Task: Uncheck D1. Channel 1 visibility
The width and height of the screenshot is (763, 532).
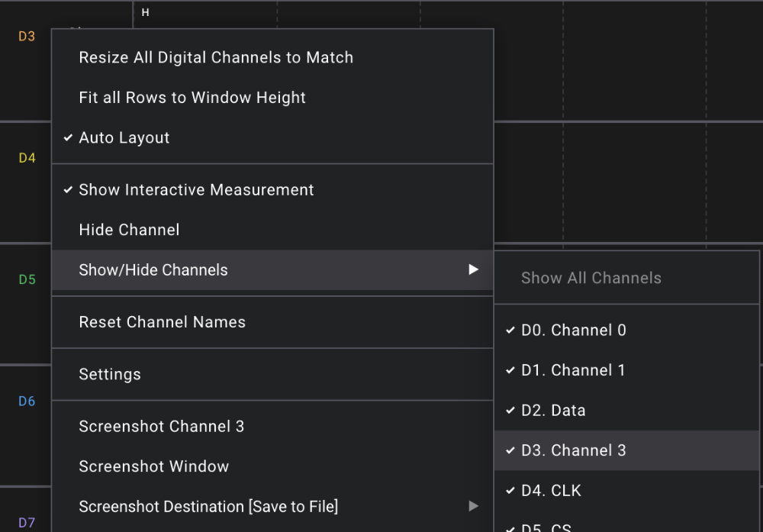Action: point(574,369)
